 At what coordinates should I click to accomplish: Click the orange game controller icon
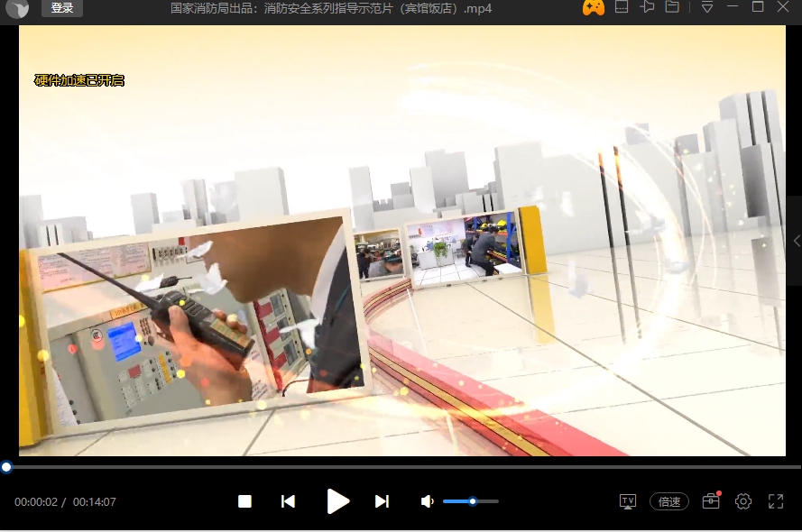pyautogui.click(x=593, y=8)
